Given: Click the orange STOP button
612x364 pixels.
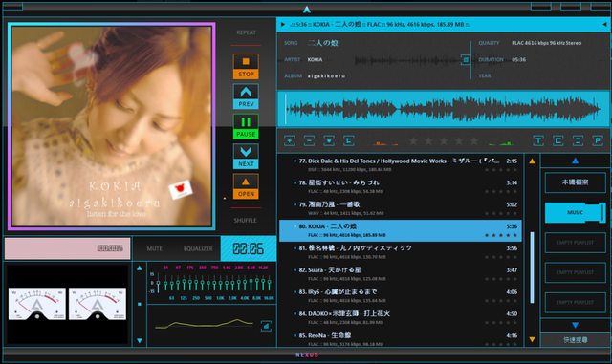Looking at the screenshot, I should coord(246,66).
